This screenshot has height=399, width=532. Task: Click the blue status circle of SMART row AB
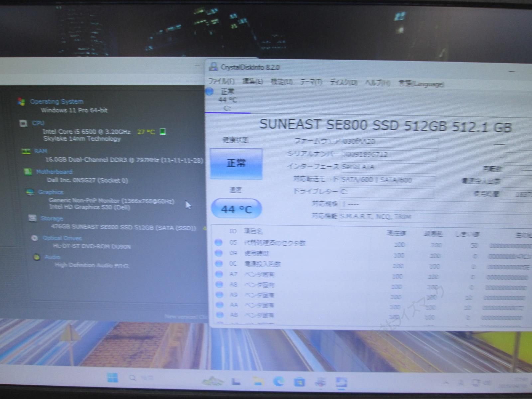coord(220,315)
